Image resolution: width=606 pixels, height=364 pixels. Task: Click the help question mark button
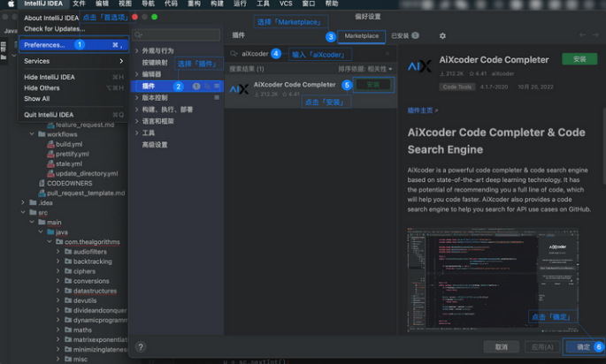point(141,346)
